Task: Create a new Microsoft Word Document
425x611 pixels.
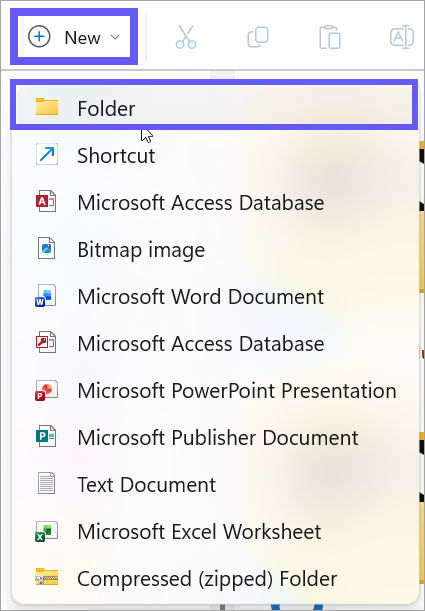Action: (214, 296)
